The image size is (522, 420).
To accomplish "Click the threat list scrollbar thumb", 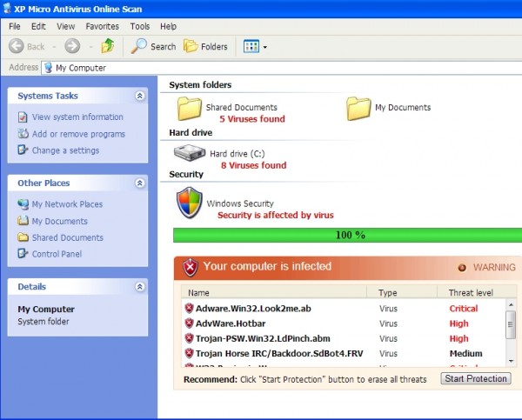I will pyautogui.click(x=511, y=325).
